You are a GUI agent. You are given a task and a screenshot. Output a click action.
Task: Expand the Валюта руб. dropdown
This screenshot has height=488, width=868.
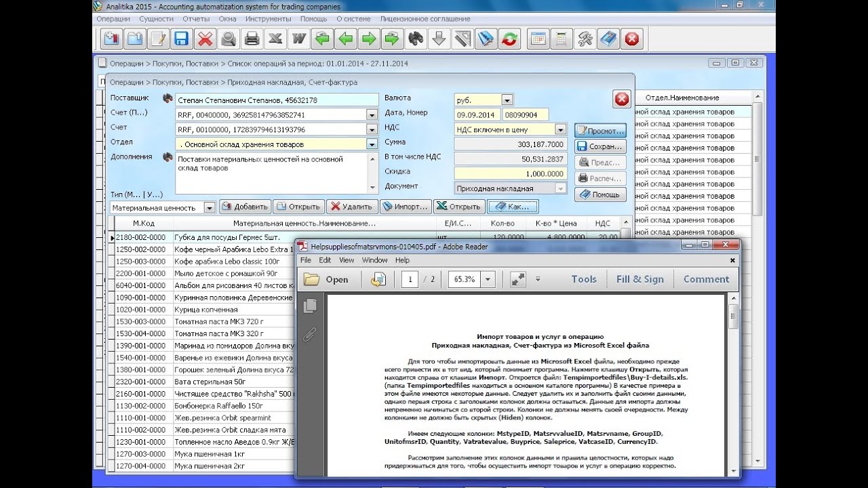click(x=507, y=100)
